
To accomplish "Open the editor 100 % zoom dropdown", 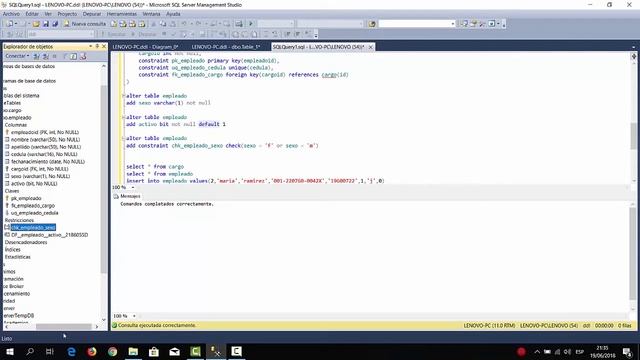I will pyautogui.click(x=133, y=187).
